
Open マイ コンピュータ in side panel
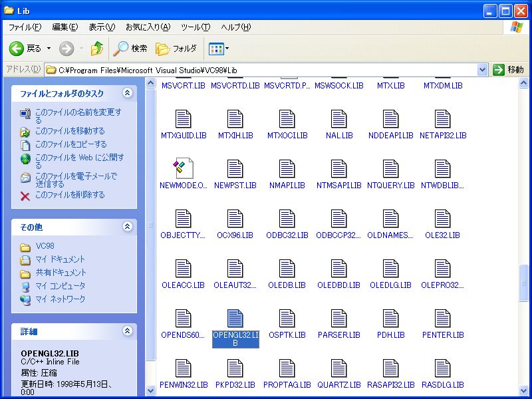61,286
